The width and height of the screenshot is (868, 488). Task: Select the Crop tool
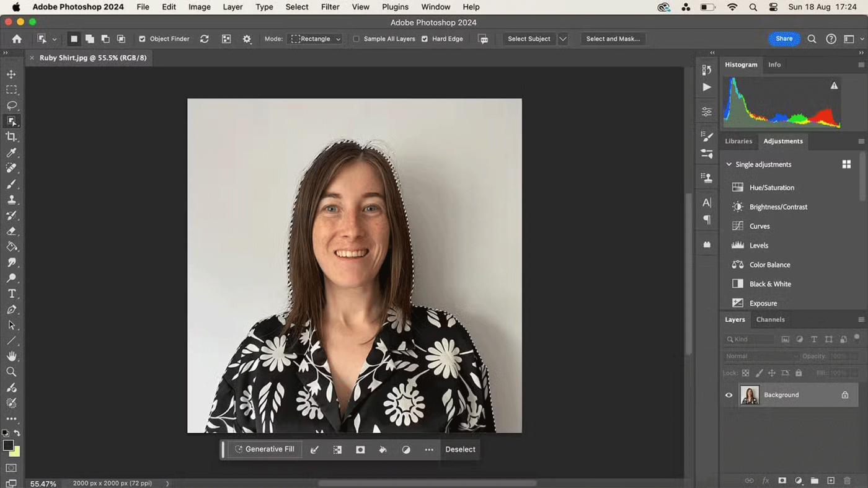tap(11, 137)
